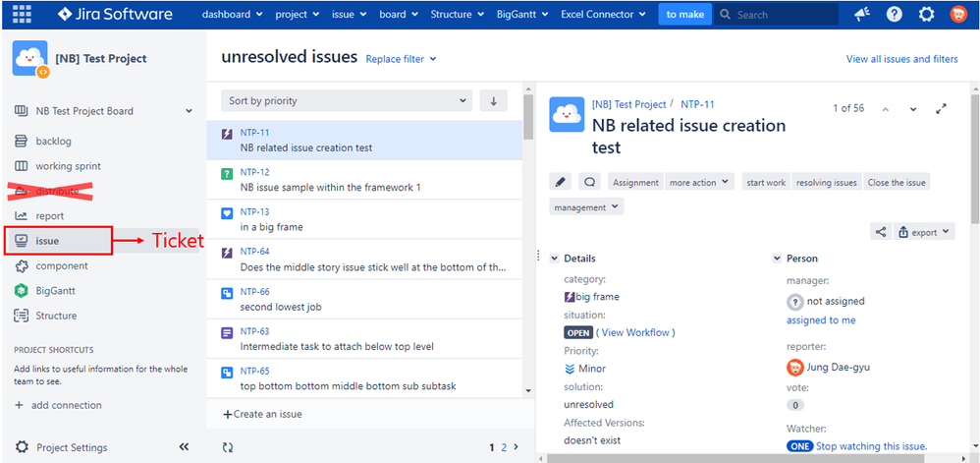The width and height of the screenshot is (980, 463).
Task: Go to page 2 of the issue list
Action: click(504, 447)
